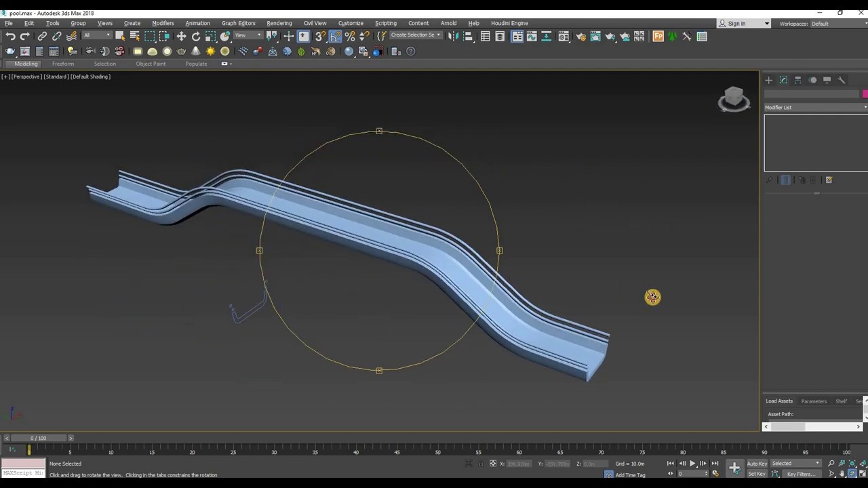Image resolution: width=868 pixels, height=488 pixels.
Task: Switch to the Freeform ribbon tab
Action: point(63,64)
